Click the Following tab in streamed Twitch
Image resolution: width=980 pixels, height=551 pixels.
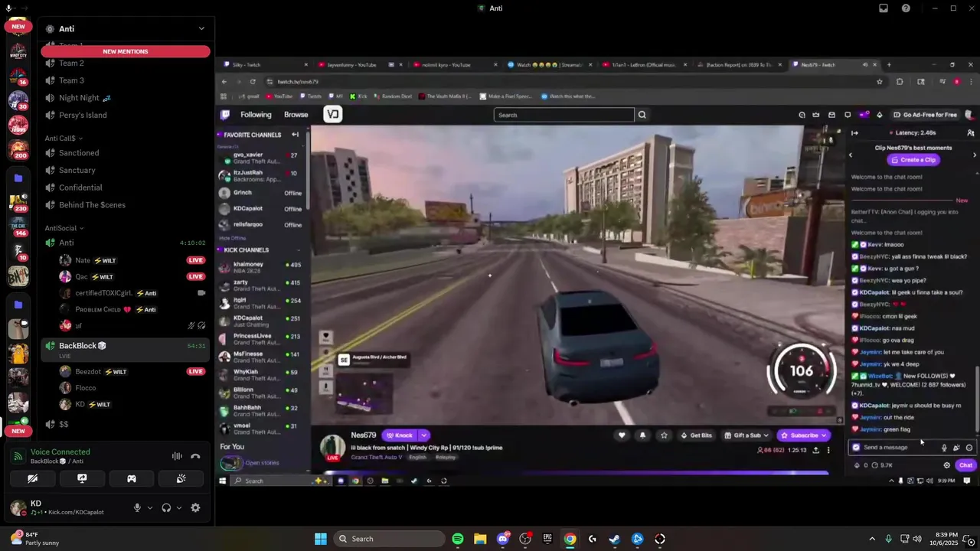(256, 115)
